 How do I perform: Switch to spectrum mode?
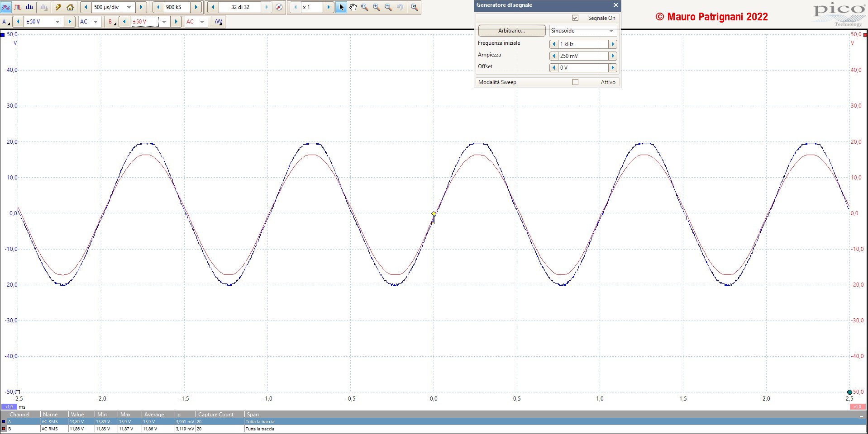tap(29, 7)
